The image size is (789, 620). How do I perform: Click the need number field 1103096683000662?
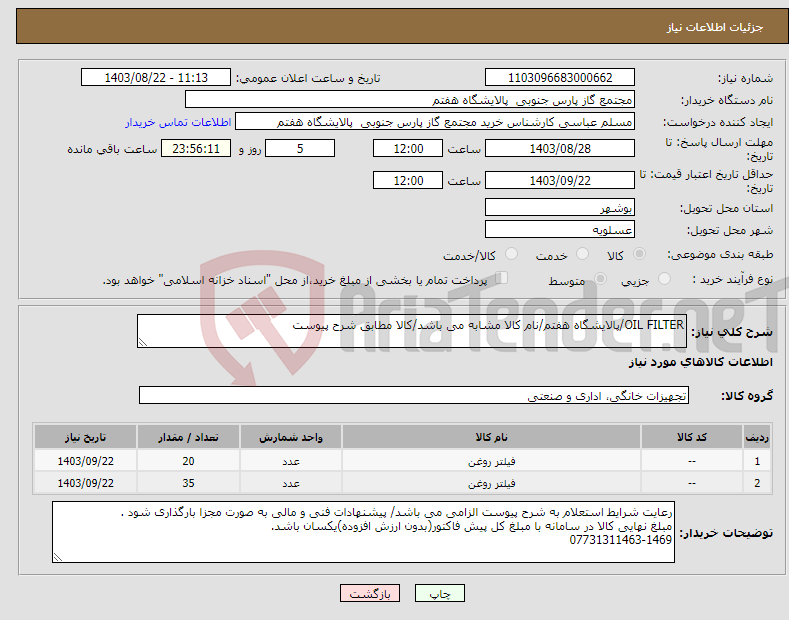560,78
